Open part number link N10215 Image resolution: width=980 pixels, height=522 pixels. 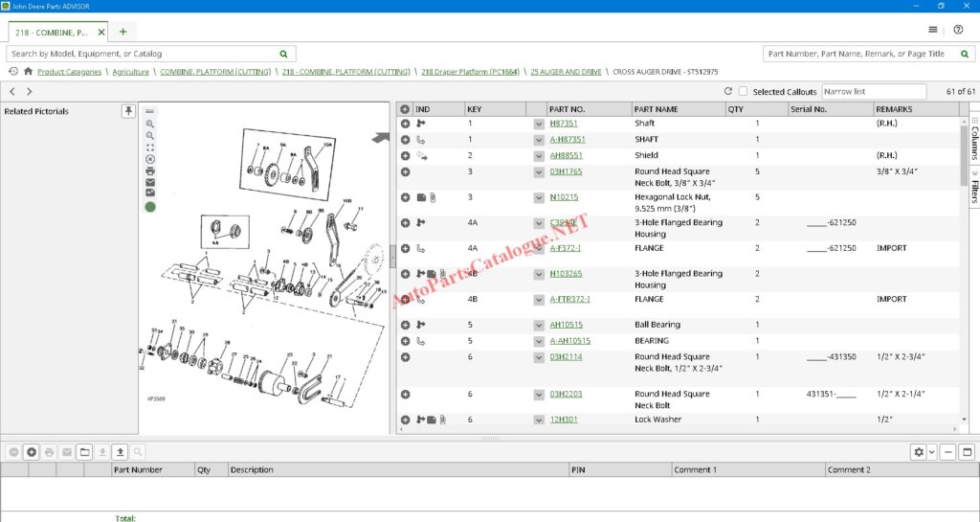tap(563, 197)
